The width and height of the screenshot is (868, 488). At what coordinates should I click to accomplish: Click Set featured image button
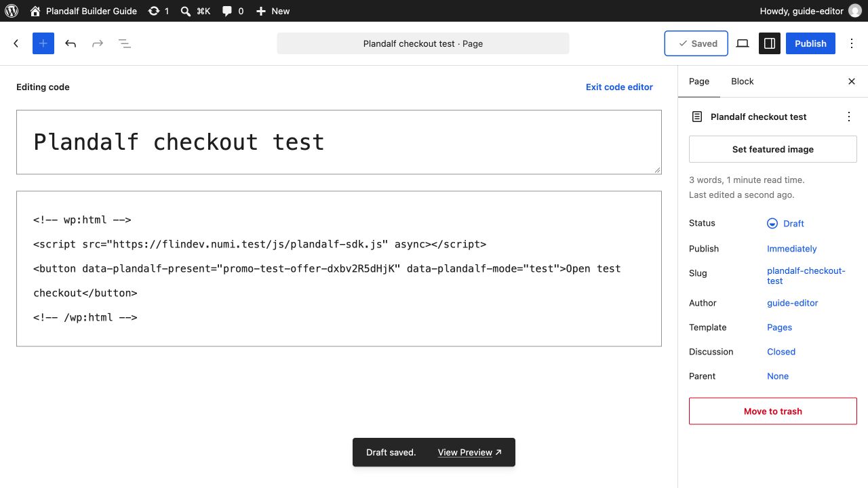pos(773,149)
